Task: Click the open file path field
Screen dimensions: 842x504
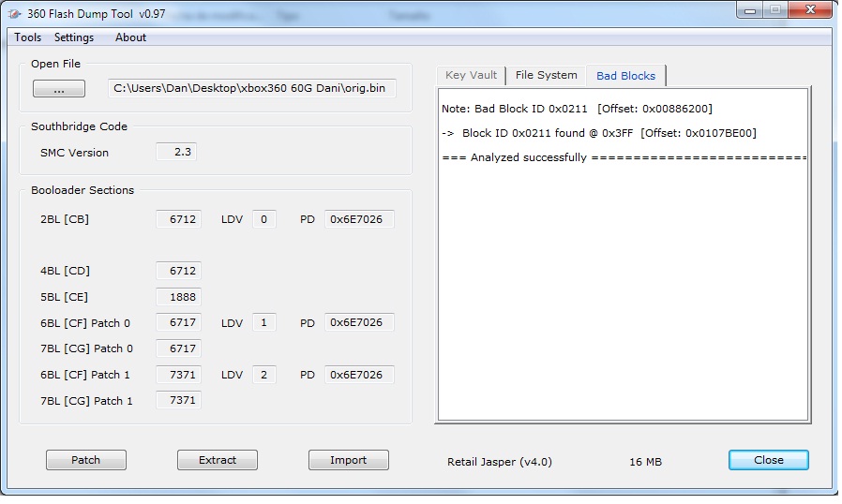Action: click(252, 88)
